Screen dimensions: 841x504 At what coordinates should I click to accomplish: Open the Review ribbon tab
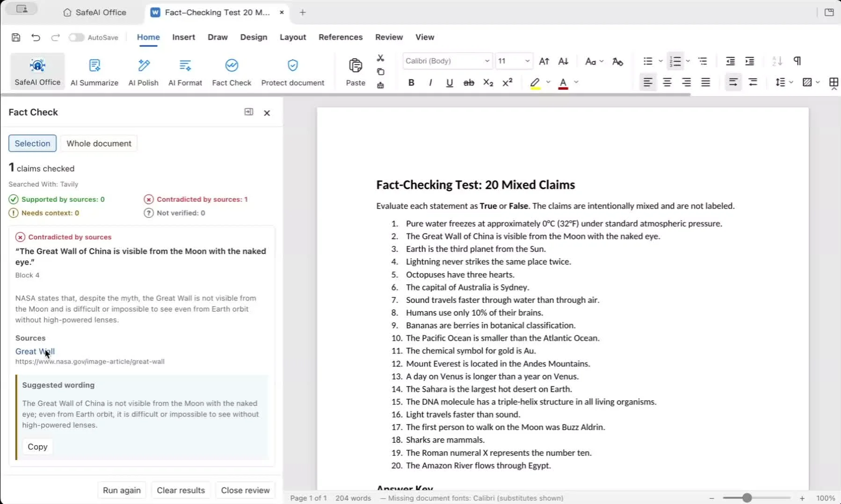pyautogui.click(x=389, y=37)
